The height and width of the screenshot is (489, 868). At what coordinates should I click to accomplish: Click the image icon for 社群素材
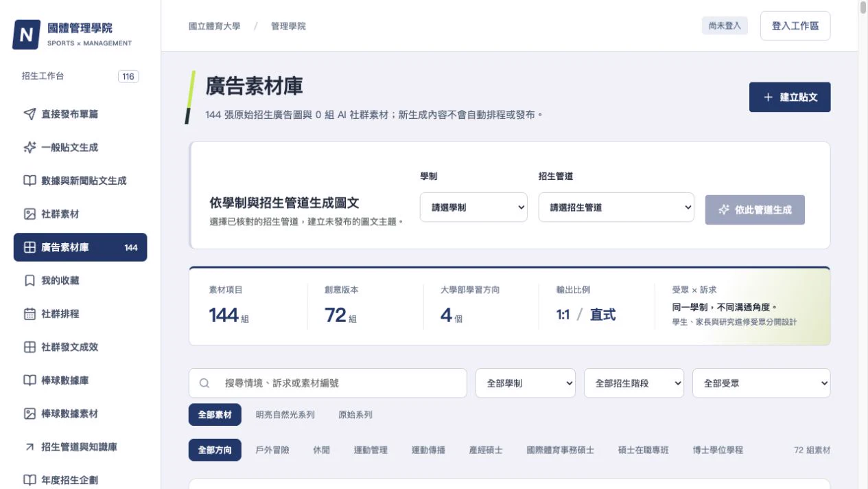pyautogui.click(x=30, y=214)
